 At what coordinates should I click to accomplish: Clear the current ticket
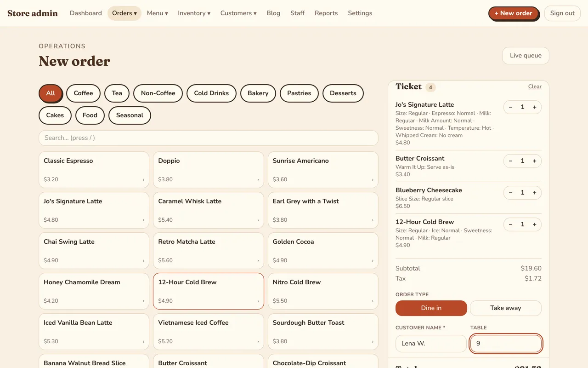[x=535, y=86]
